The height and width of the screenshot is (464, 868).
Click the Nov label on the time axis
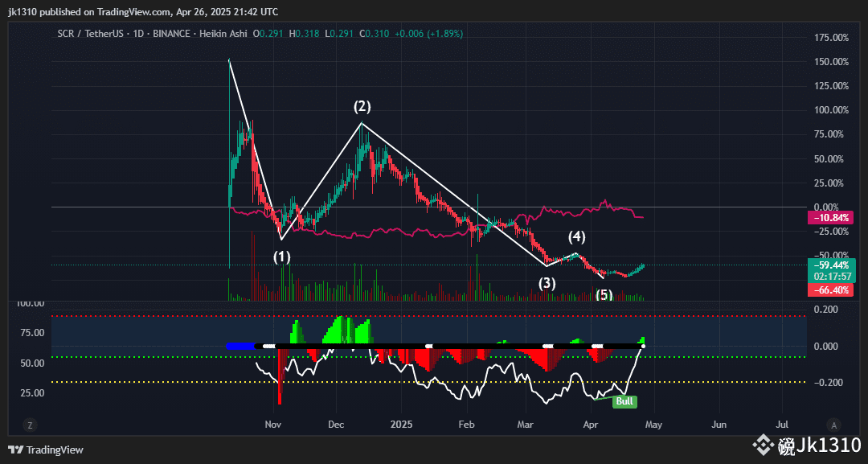tap(272, 424)
